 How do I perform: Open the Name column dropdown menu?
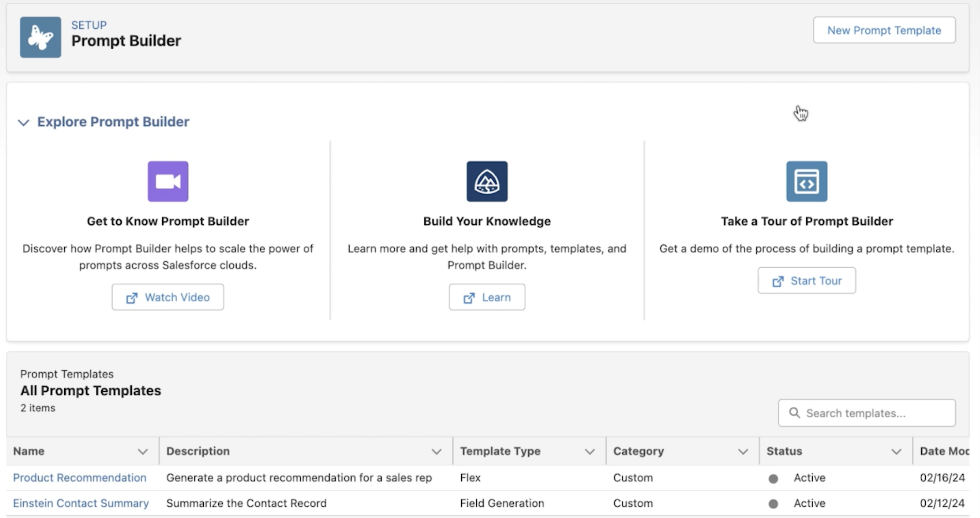143,451
